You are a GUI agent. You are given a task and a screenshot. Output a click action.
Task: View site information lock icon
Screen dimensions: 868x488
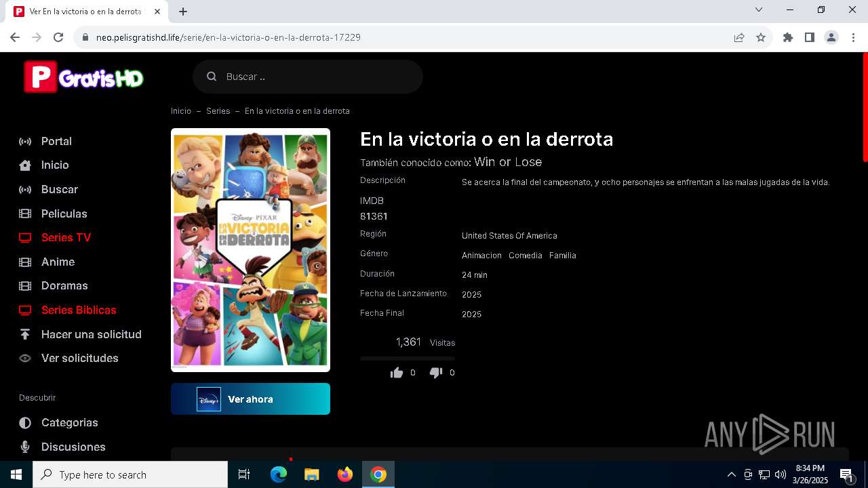[85, 37]
